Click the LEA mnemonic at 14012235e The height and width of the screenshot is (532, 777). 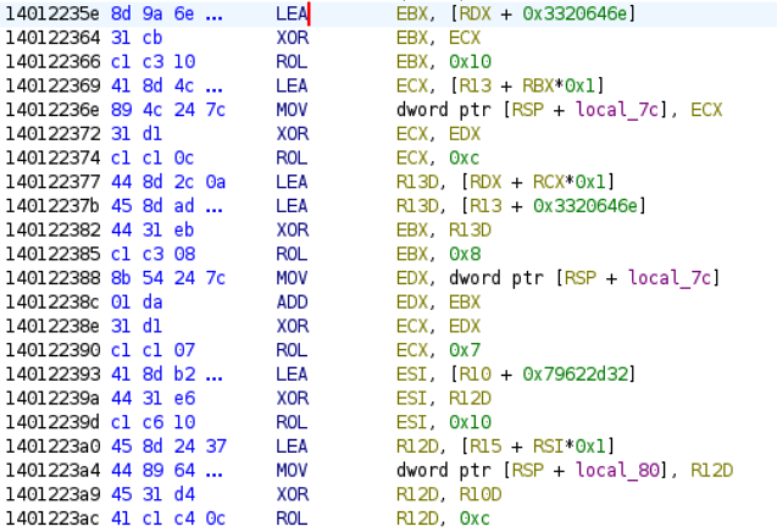coord(292,14)
